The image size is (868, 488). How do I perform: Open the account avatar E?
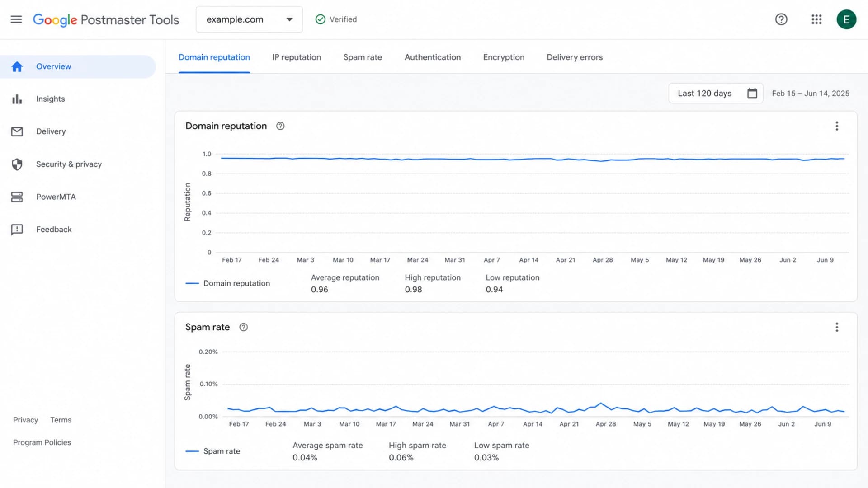point(846,19)
